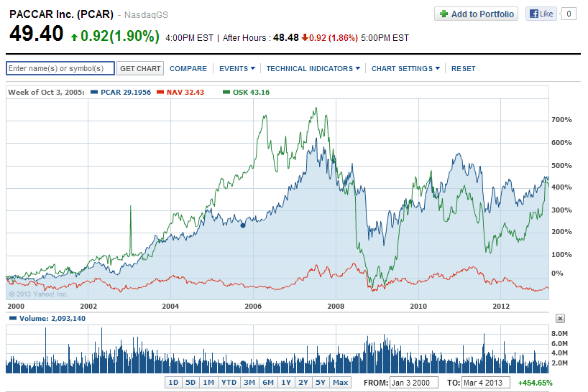The width and height of the screenshot is (588, 392).
Task: Click the 2006 year axis label
Action: tap(253, 306)
